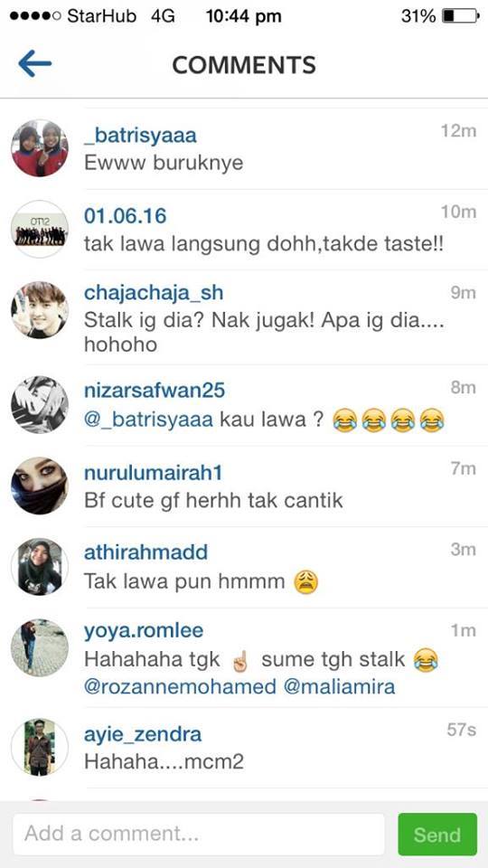Image resolution: width=488 pixels, height=868 pixels.
Task: Open _batrisyaaa profile picture
Action: point(40,147)
